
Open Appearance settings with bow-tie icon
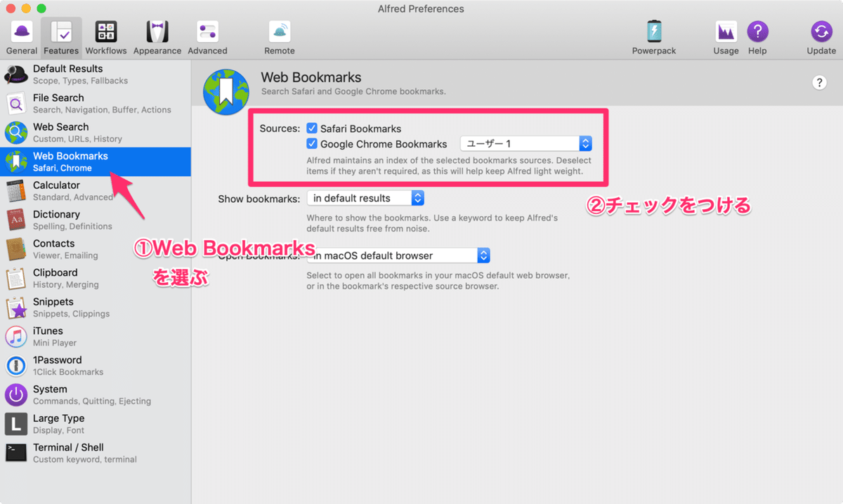click(157, 37)
